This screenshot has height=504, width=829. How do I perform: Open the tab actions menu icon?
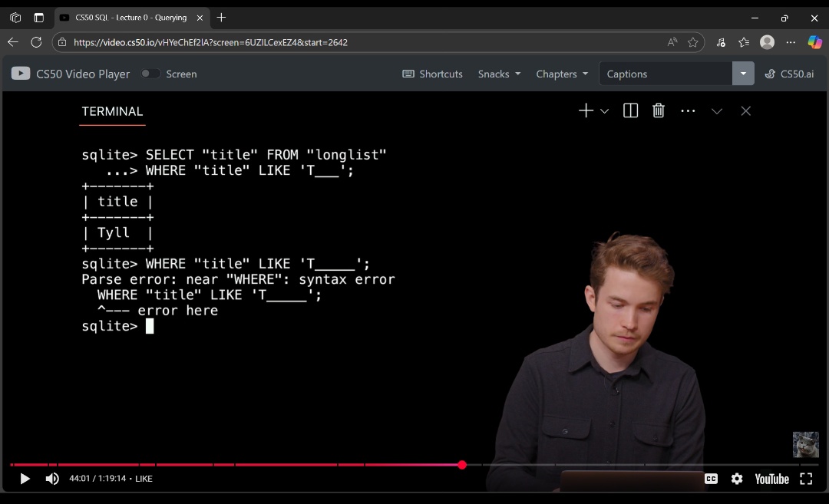point(39,18)
